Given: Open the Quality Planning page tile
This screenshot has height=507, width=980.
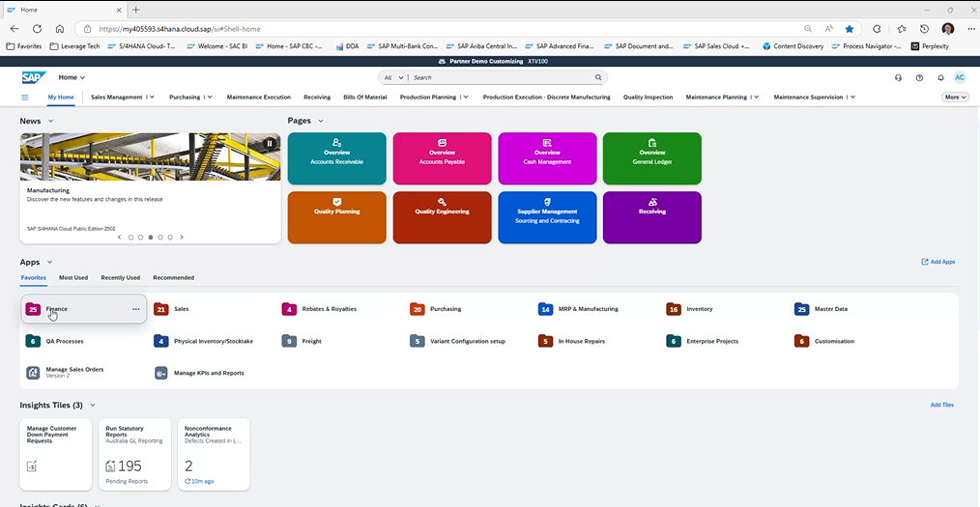Looking at the screenshot, I should coord(337,217).
